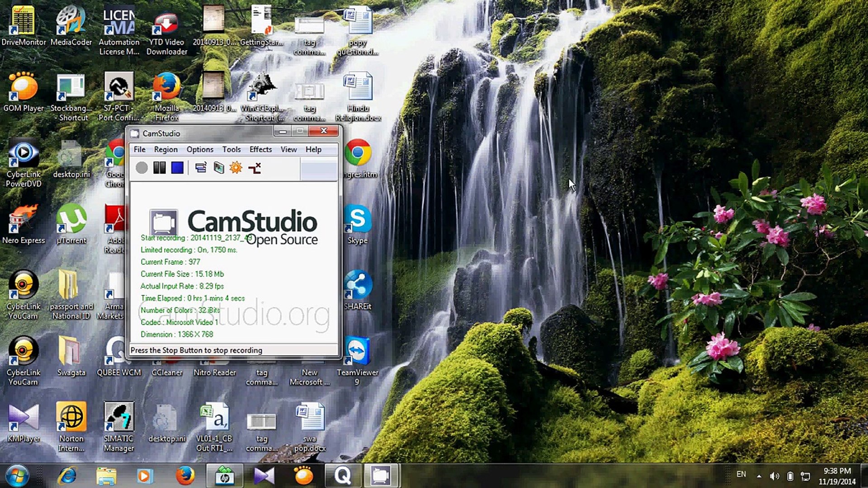Click the blue Stop recording button
This screenshot has width=868, height=488.
pos(177,168)
